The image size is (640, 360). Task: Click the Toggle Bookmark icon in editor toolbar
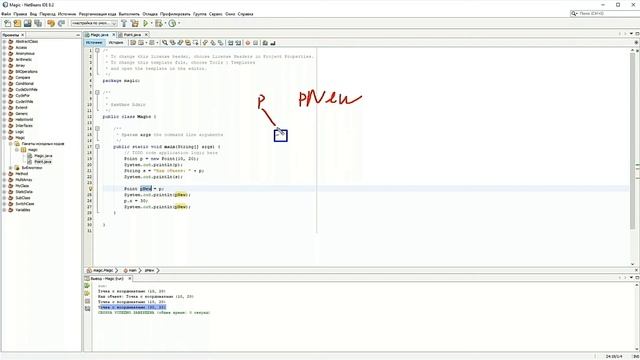point(221,42)
